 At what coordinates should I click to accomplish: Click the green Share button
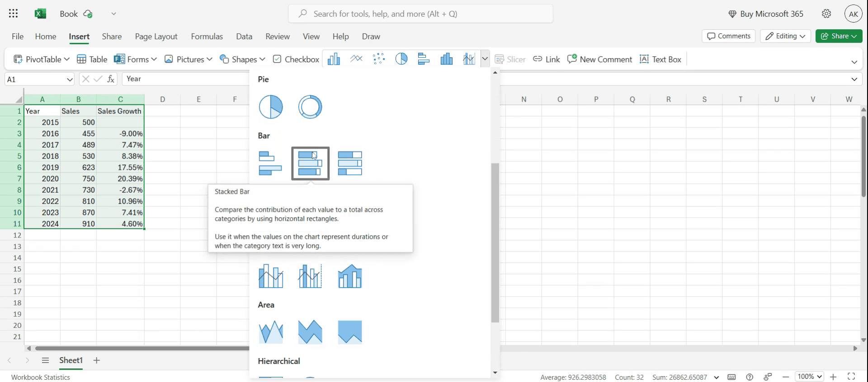[x=839, y=36]
